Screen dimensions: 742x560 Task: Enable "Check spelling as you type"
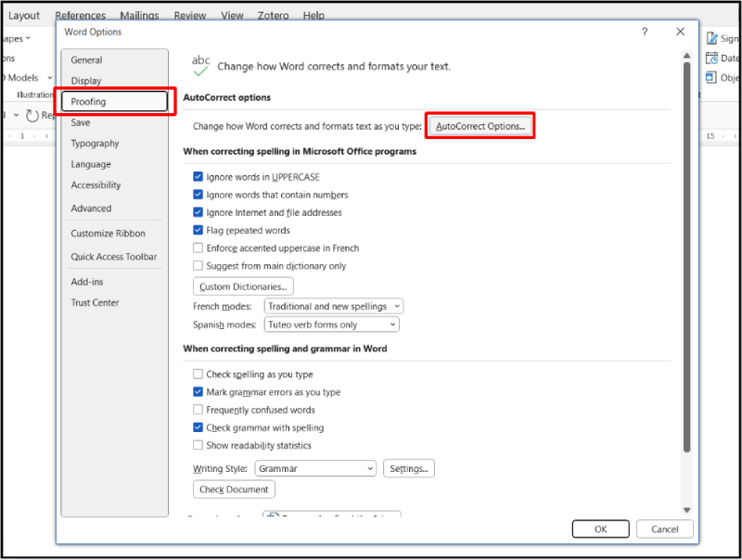[x=198, y=375]
